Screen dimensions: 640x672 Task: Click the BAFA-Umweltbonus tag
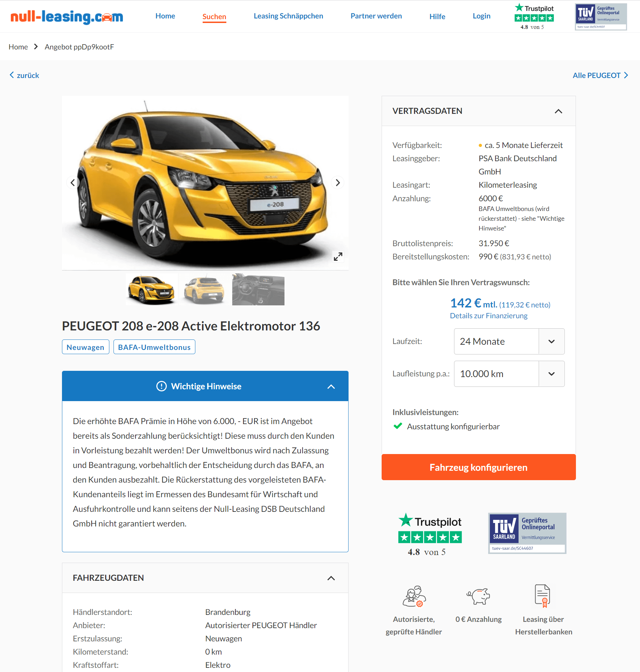(x=154, y=347)
